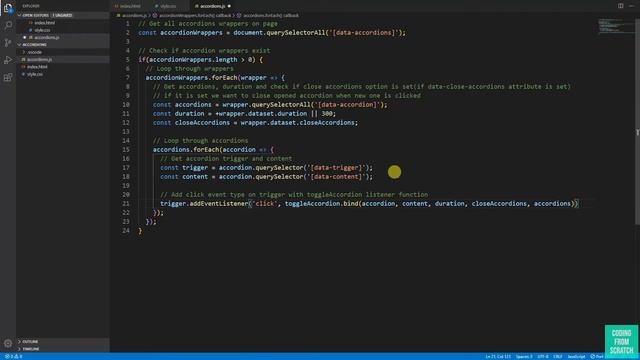This screenshot has height=360, width=640.
Task: Close the unsaved accordions.js tab via its dot
Action: point(229,6)
